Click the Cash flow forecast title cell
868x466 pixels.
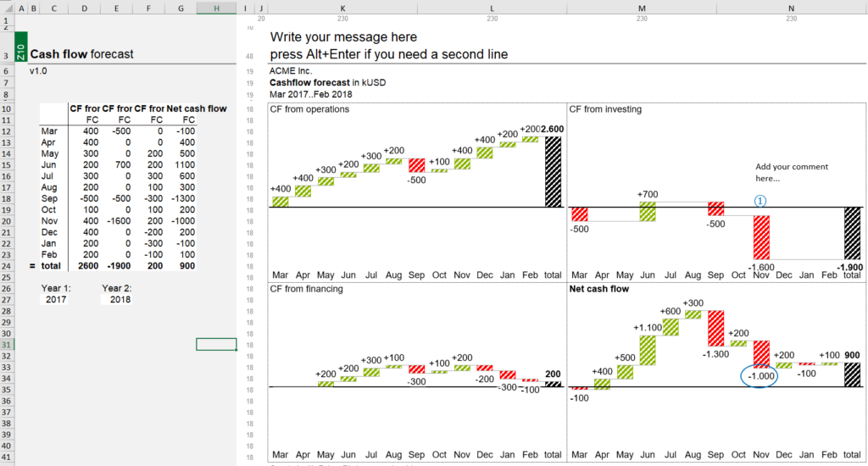coord(81,54)
